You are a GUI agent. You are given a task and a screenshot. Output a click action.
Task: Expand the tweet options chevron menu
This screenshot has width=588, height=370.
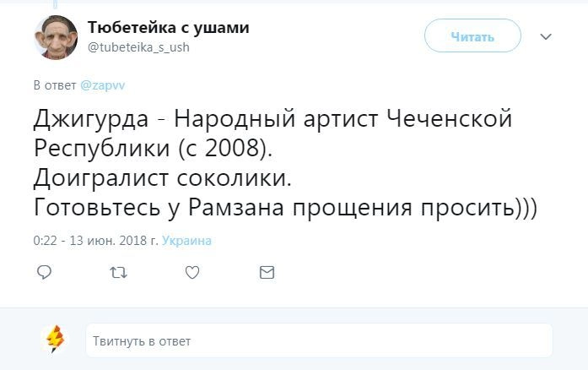[545, 37]
